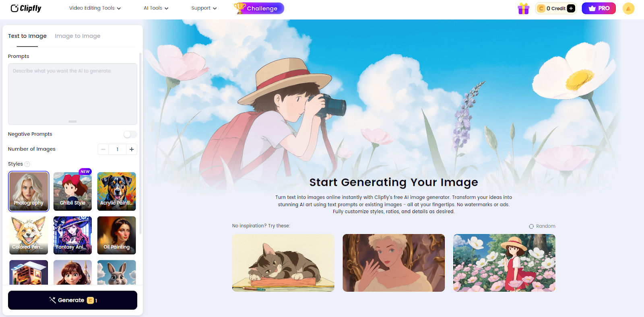Screen dimensions: 644x317
Task: Select the Oil Painting style
Action: (117, 235)
